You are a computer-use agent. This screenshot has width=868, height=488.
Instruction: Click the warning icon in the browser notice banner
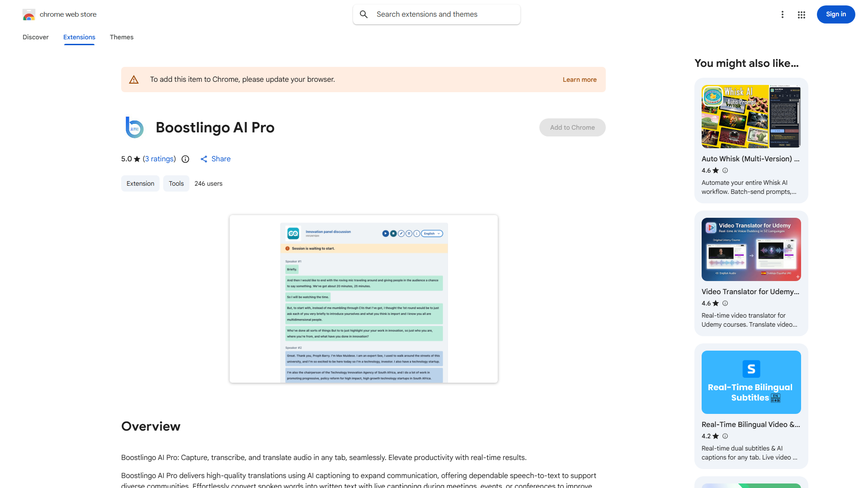click(x=134, y=79)
